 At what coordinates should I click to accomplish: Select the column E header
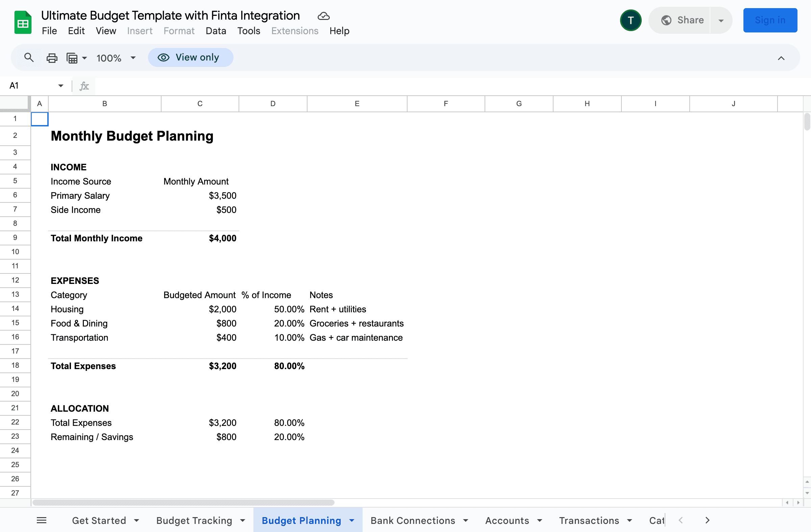pos(357,104)
